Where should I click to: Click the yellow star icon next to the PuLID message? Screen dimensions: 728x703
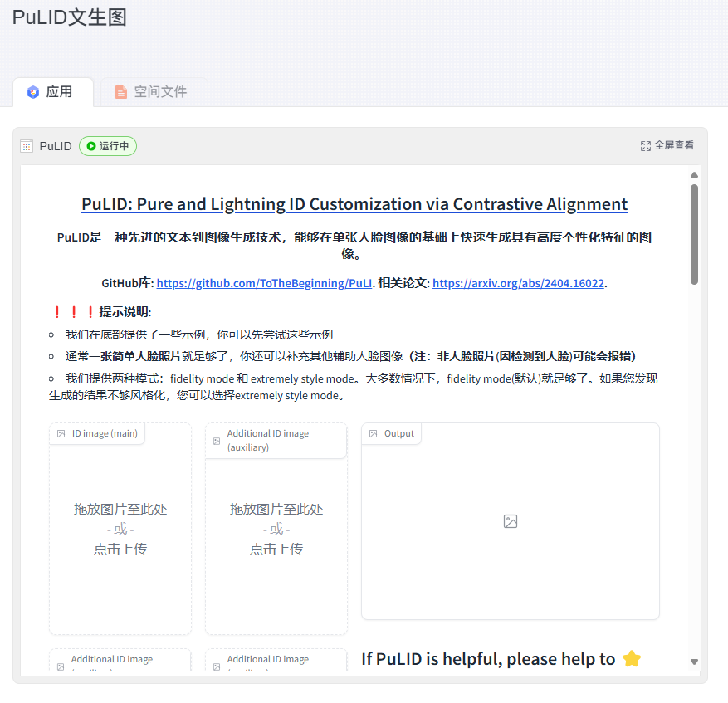click(x=632, y=657)
